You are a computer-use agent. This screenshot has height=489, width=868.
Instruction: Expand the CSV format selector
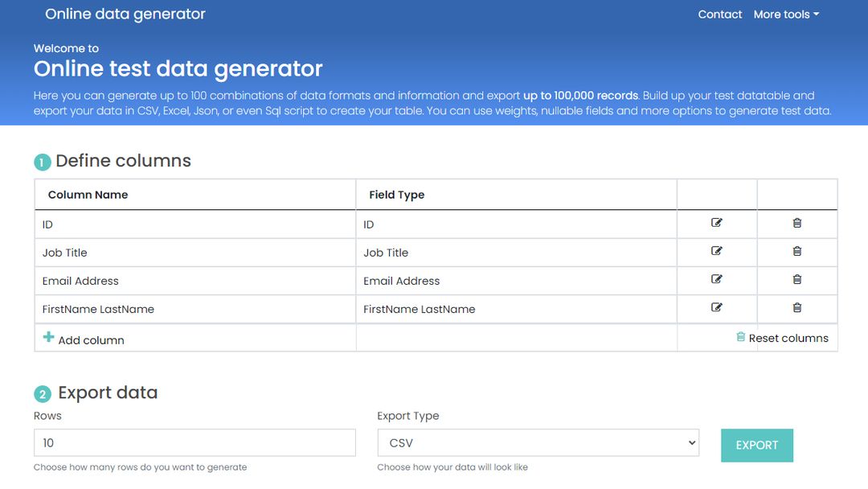coord(537,442)
